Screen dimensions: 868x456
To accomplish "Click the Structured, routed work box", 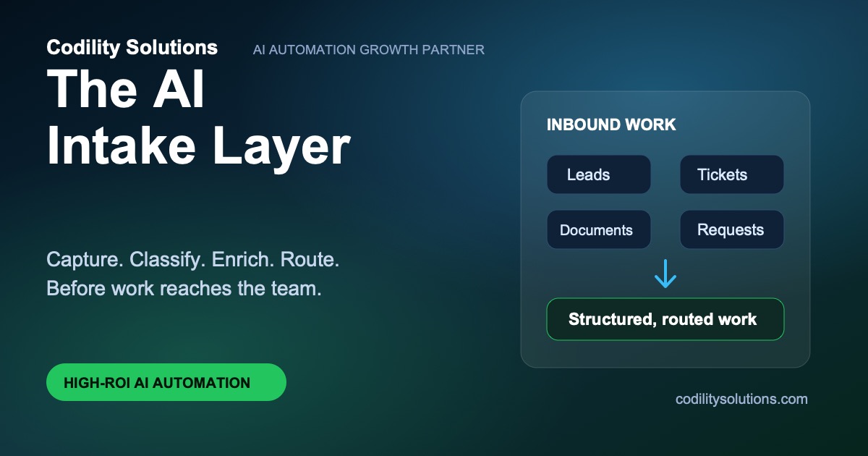I will point(665,319).
